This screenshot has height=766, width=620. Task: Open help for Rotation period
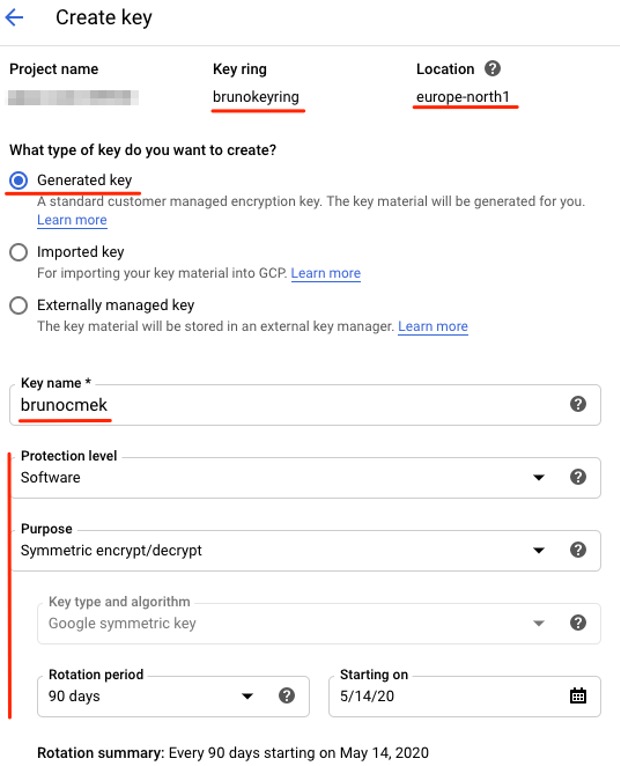[287, 695]
